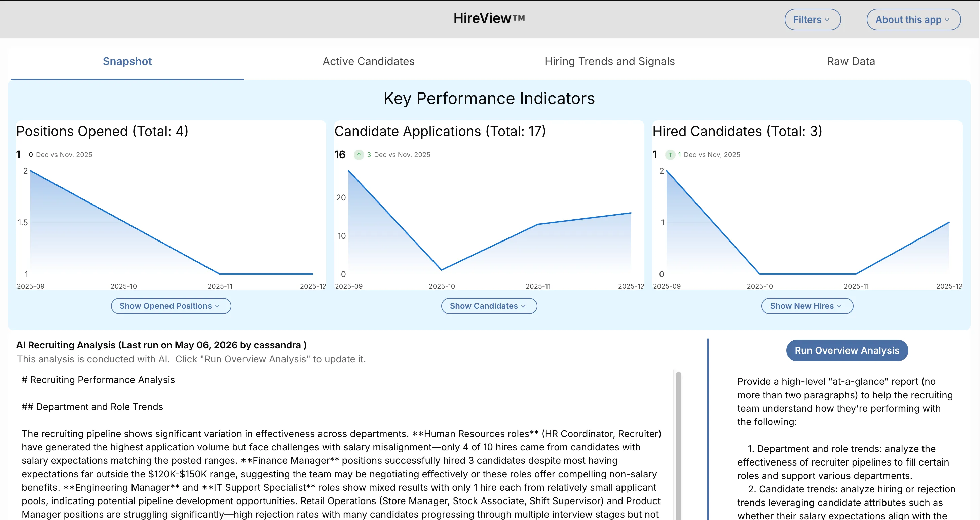Click the green up-arrow icon under Hired Candidates

click(x=670, y=155)
